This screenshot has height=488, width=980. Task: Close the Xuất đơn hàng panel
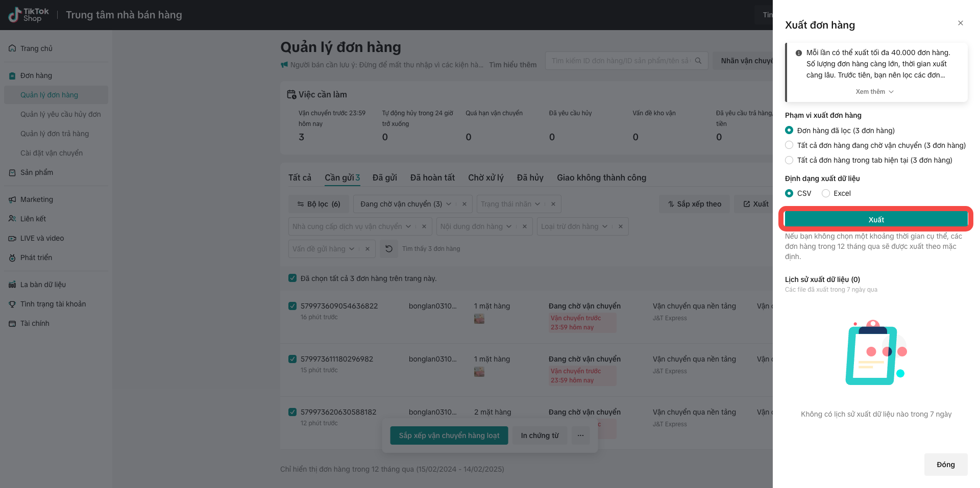tap(960, 23)
